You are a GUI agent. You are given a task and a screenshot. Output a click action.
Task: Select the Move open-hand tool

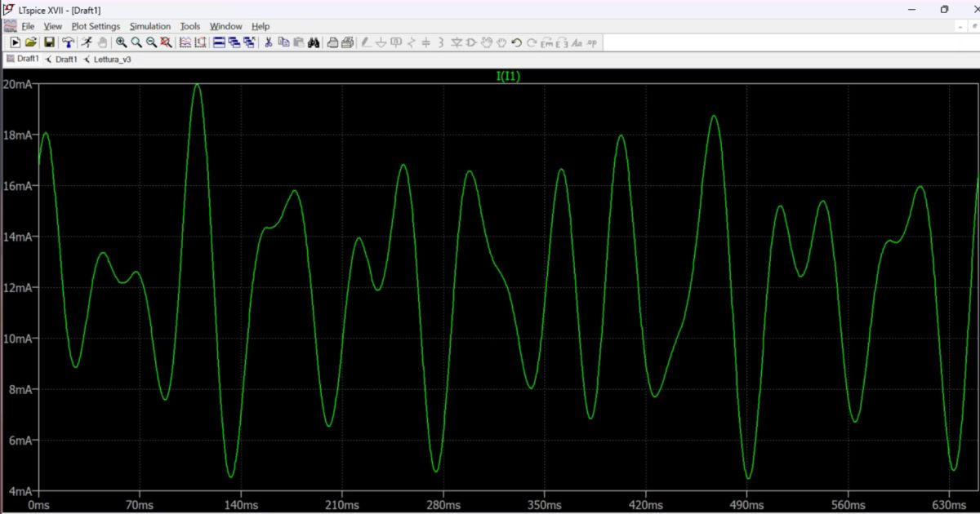coord(487,42)
